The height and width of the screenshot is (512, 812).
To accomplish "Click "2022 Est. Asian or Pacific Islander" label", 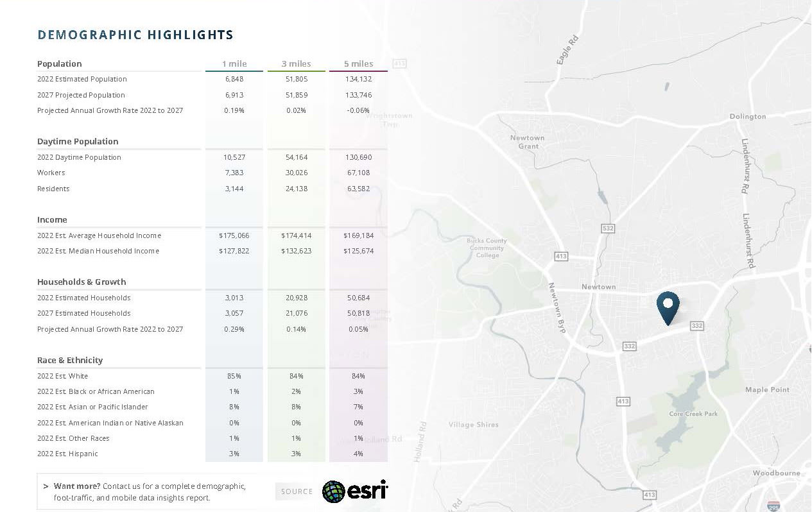I will point(92,407).
